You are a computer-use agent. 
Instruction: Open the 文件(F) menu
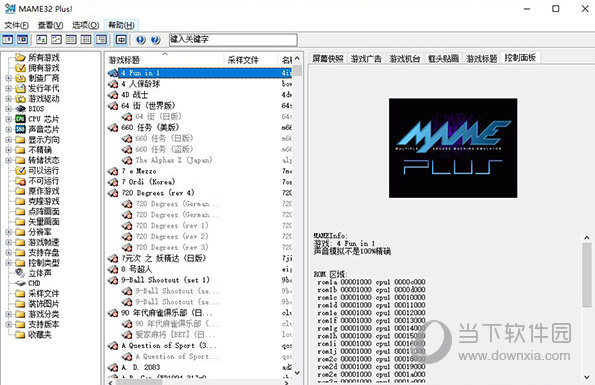click(16, 25)
